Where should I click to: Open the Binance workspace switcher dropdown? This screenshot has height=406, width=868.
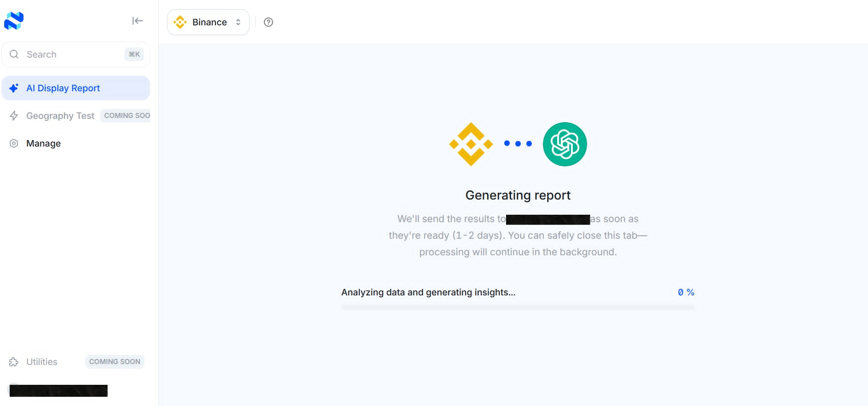(208, 22)
